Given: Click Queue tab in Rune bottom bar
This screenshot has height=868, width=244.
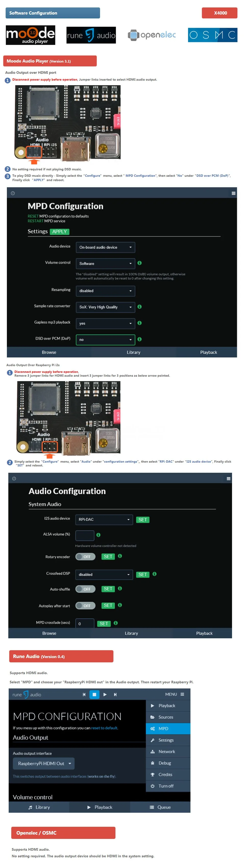Looking at the screenshot, I should coord(160,807).
